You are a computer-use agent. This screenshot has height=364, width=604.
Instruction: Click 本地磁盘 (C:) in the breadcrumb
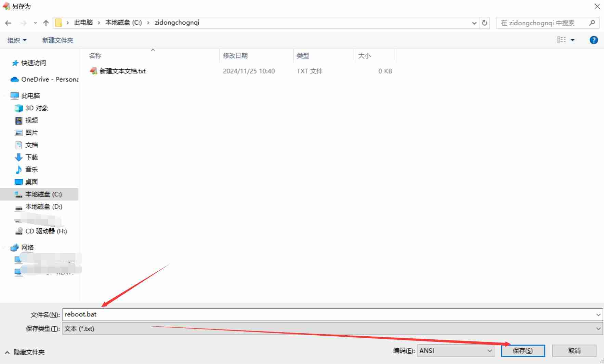(x=123, y=23)
